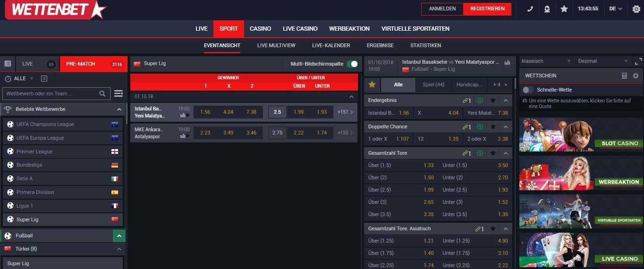Toggle Multi-Bildschirmspalte switch off

[352, 64]
